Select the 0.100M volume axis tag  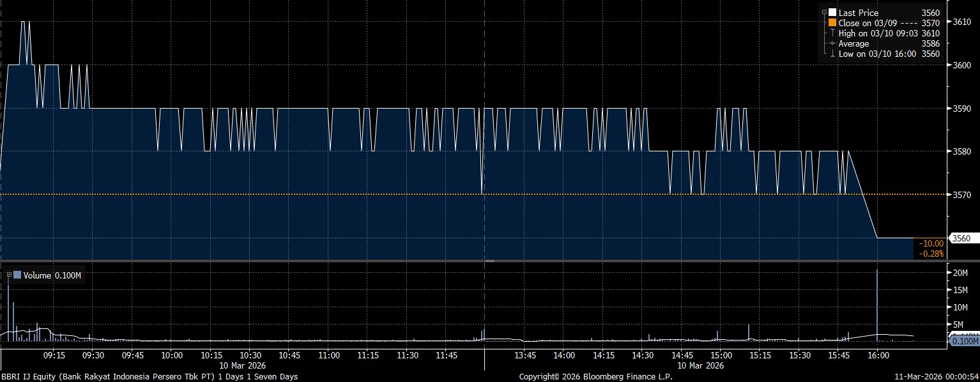(x=965, y=342)
